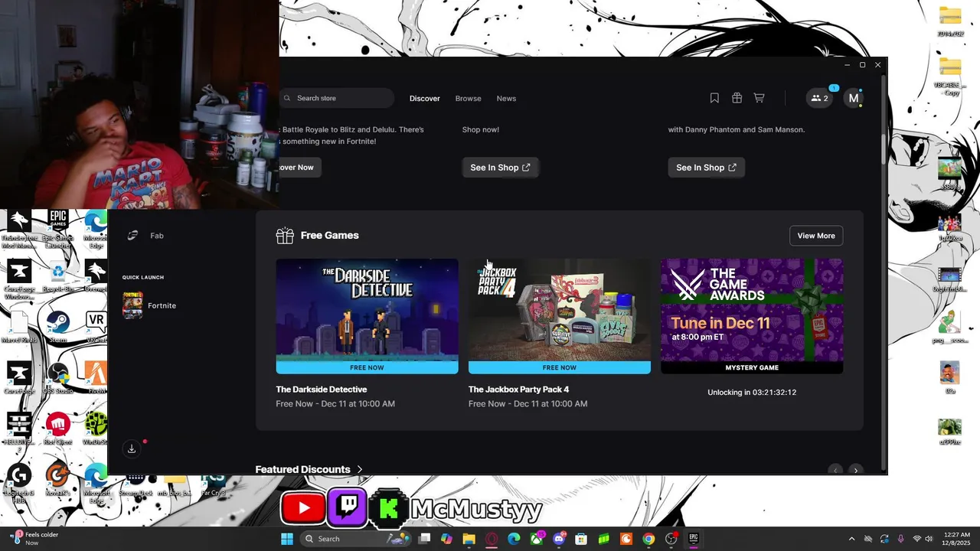Switch to the News tab
This screenshot has width=980, height=551.
click(506, 98)
